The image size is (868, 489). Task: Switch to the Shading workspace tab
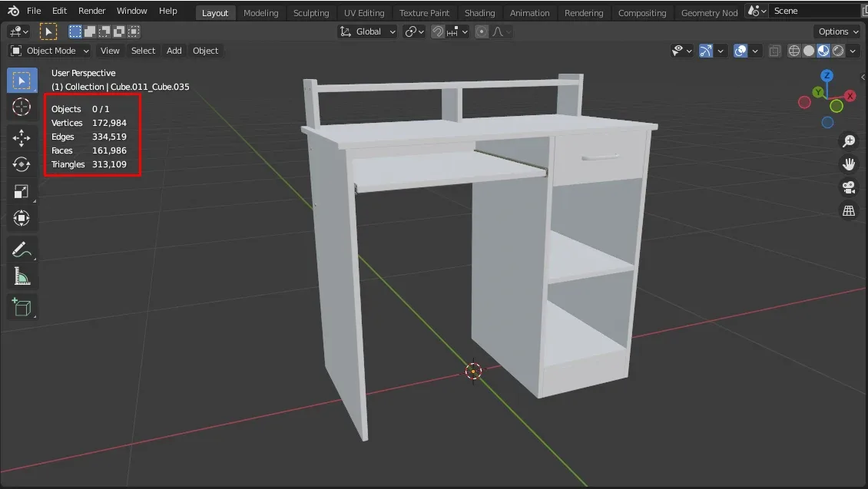(479, 12)
